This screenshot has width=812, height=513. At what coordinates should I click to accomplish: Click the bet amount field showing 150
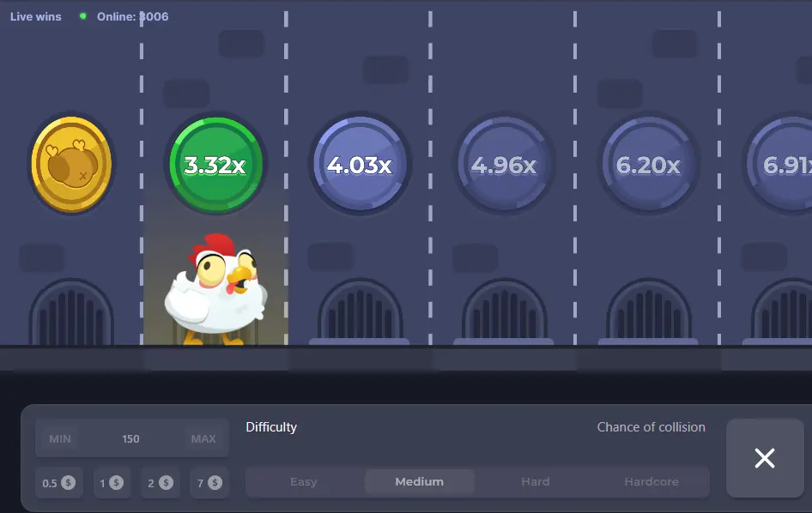[x=130, y=438]
